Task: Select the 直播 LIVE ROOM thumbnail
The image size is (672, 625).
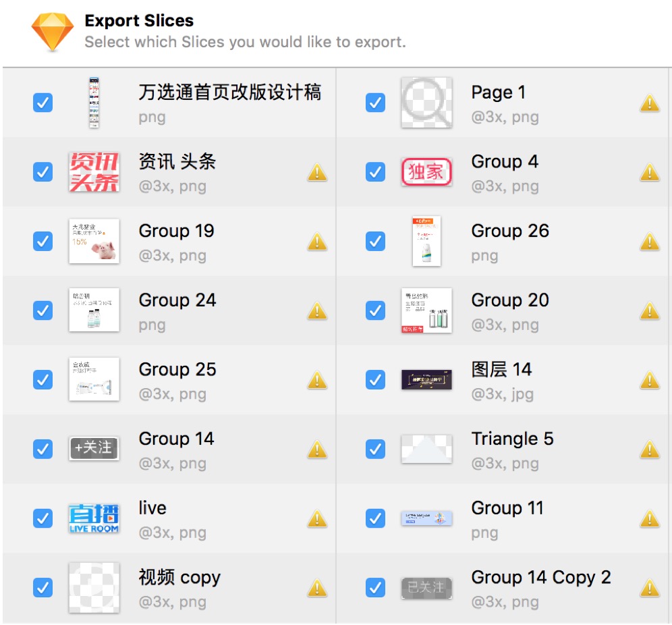Action: (94, 519)
